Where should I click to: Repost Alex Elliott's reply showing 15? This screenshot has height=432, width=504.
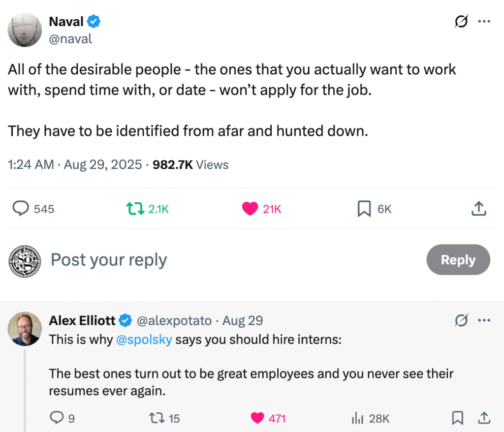[x=157, y=418]
